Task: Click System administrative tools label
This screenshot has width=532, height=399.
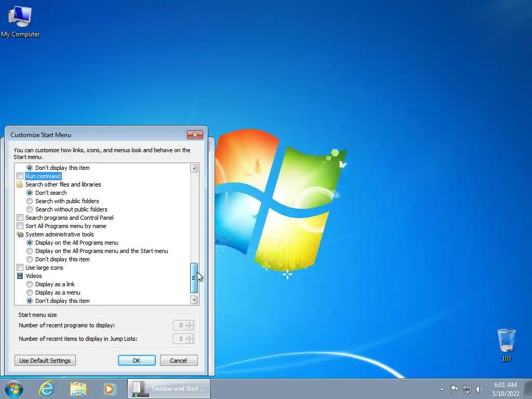Action: click(60, 234)
